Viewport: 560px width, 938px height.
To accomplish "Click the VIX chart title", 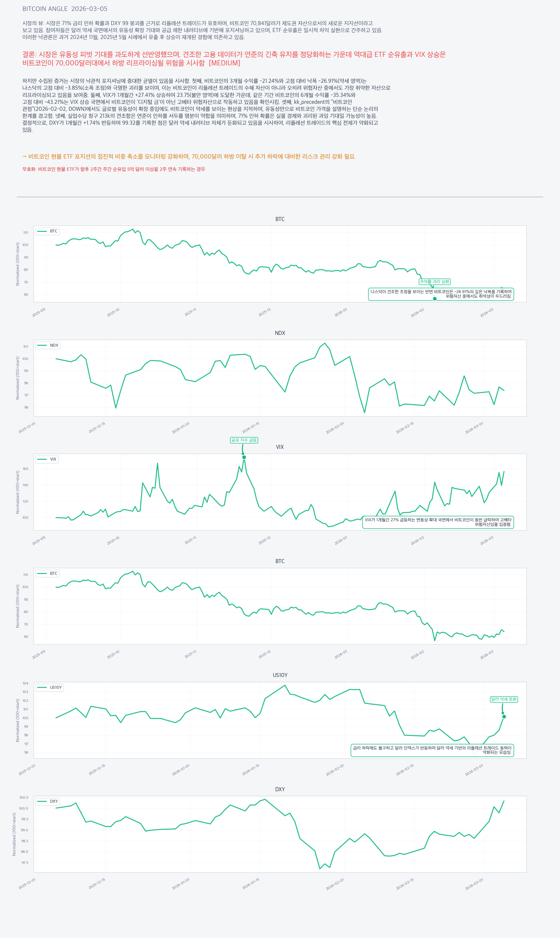I will pyautogui.click(x=280, y=447).
